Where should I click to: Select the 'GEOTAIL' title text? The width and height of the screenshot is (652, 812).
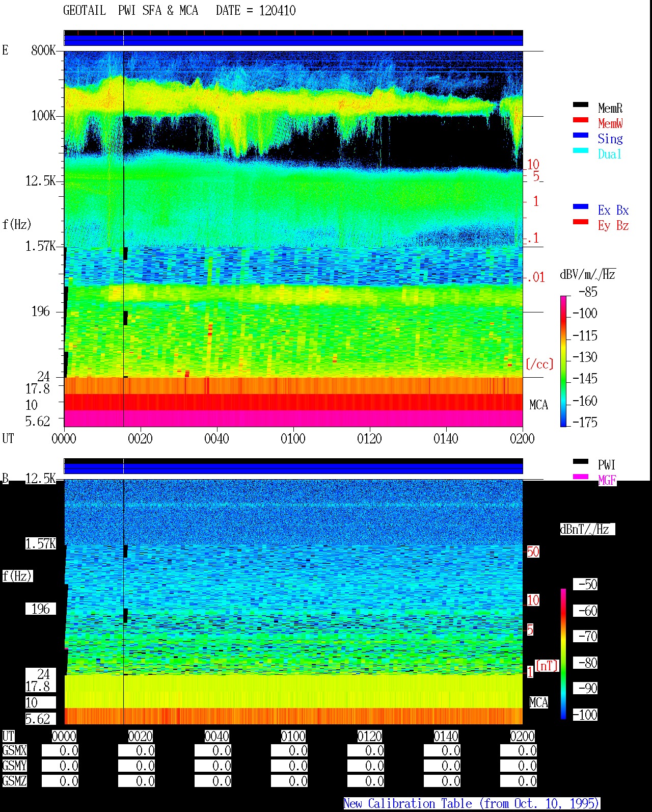click(85, 11)
